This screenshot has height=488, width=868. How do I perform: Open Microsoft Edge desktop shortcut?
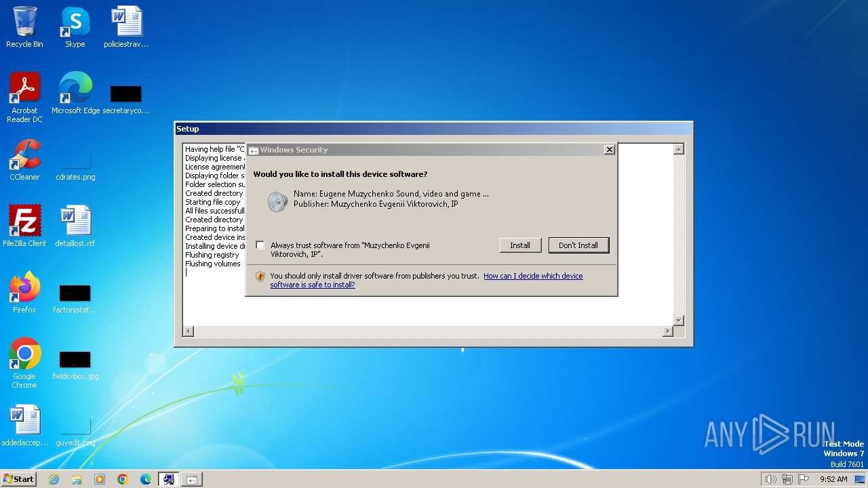(75, 93)
